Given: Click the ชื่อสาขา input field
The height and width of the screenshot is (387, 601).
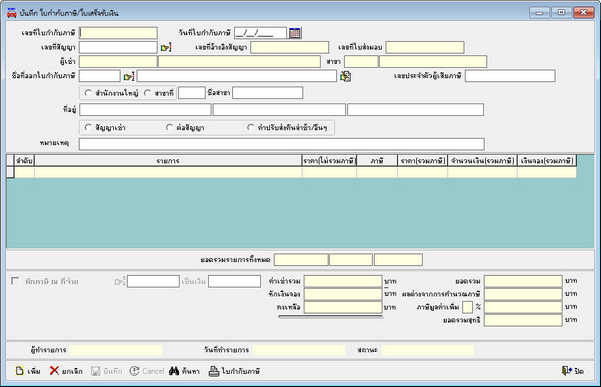Looking at the screenshot, I should 268,93.
